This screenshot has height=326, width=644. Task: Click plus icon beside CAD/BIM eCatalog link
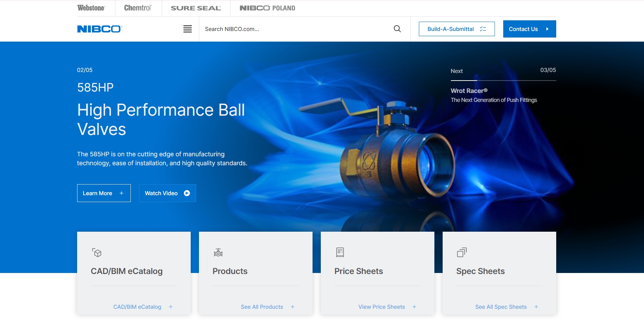pyautogui.click(x=171, y=307)
